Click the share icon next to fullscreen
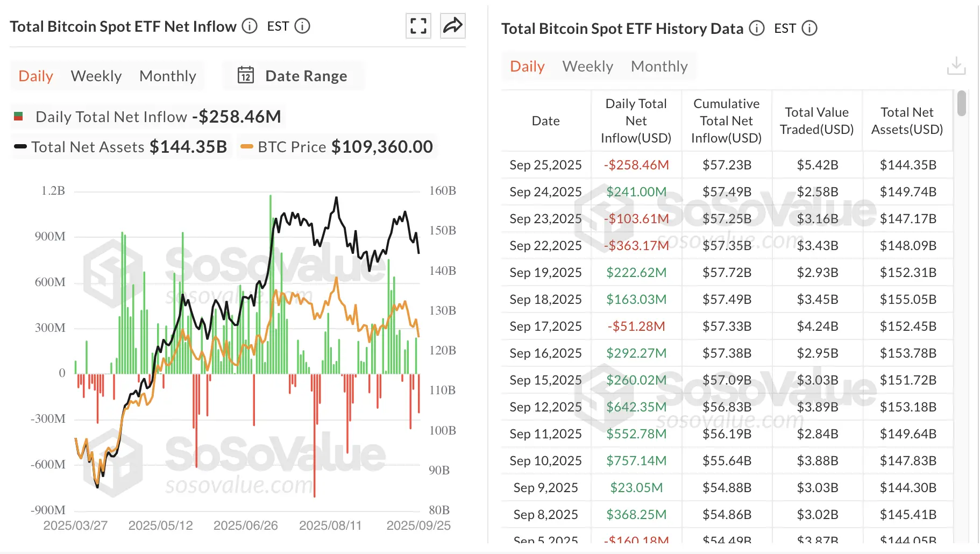Viewport: 980px width, 554px height. (x=452, y=25)
